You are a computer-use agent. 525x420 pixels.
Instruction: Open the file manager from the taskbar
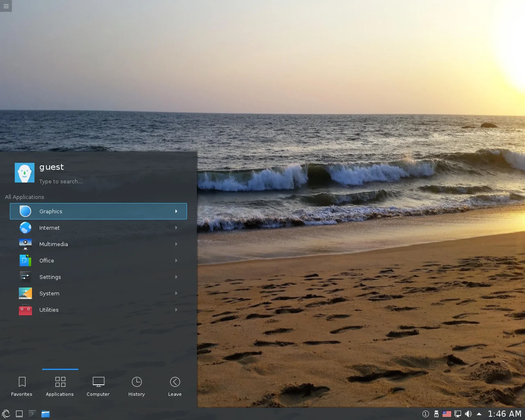(x=46, y=414)
